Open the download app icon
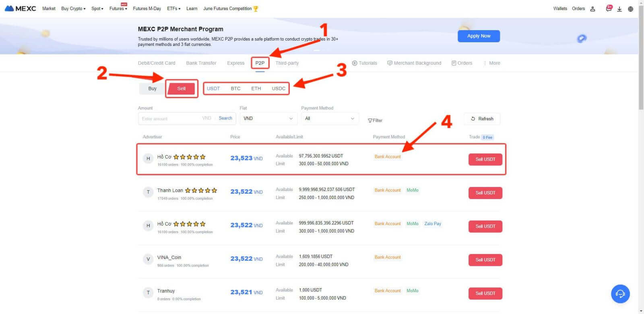The image size is (644, 314). [x=619, y=9]
